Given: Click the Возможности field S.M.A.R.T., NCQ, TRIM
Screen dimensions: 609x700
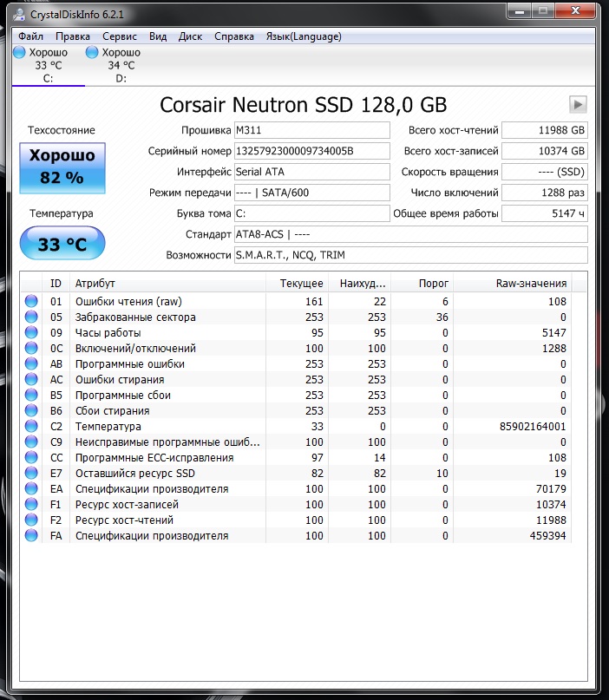Looking at the screenshot, I should point(410,255).
